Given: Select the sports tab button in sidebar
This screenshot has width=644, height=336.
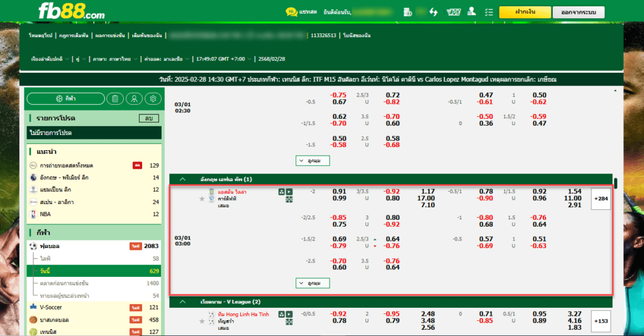Looking at the screenshot, I should click(65, 99).
